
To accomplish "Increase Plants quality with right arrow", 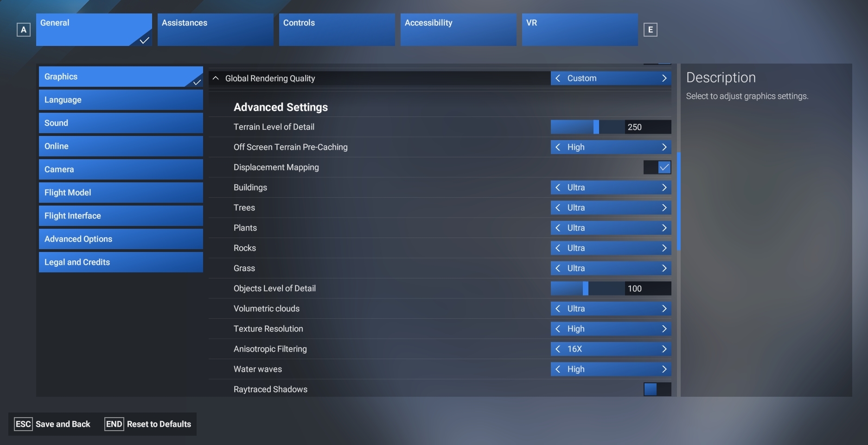I will click(x=664, y=228).
